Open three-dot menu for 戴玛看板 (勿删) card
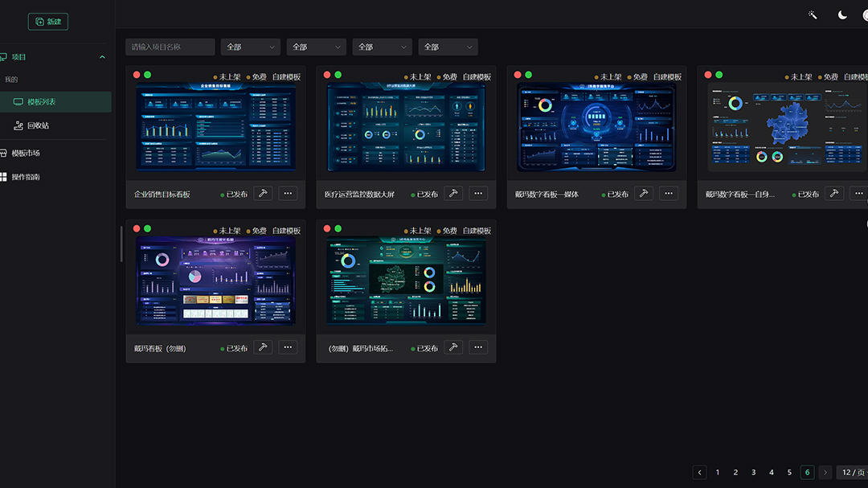 [288, 347]
